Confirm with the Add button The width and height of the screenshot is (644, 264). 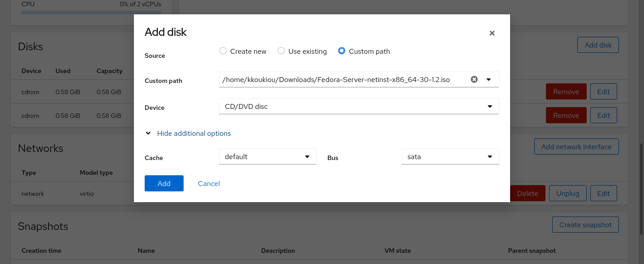click(164, 183)
